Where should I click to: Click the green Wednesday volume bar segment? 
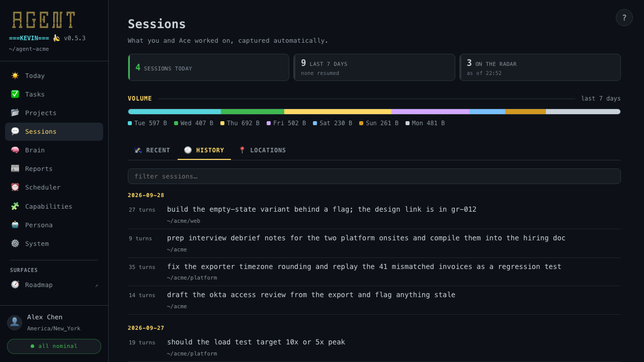pos(253,112)
